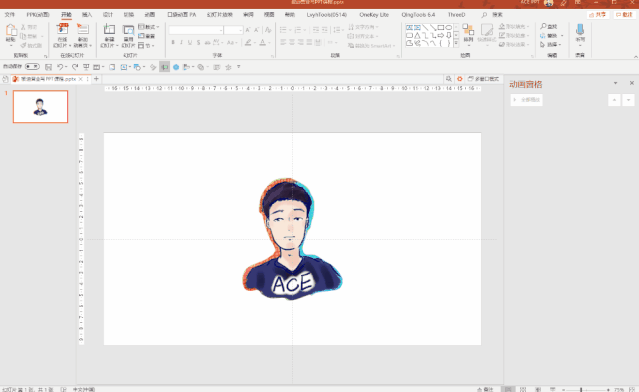
Task: Expand the shapes gallery more arrow
Action: (x=456, y=43)
